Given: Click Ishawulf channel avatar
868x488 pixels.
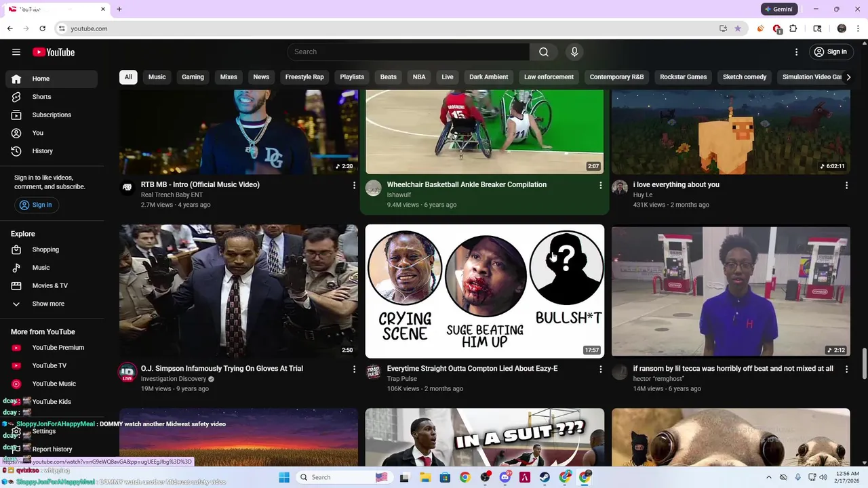Looking at the screenshot, I should pyautogui.click(x=374, y=188).
